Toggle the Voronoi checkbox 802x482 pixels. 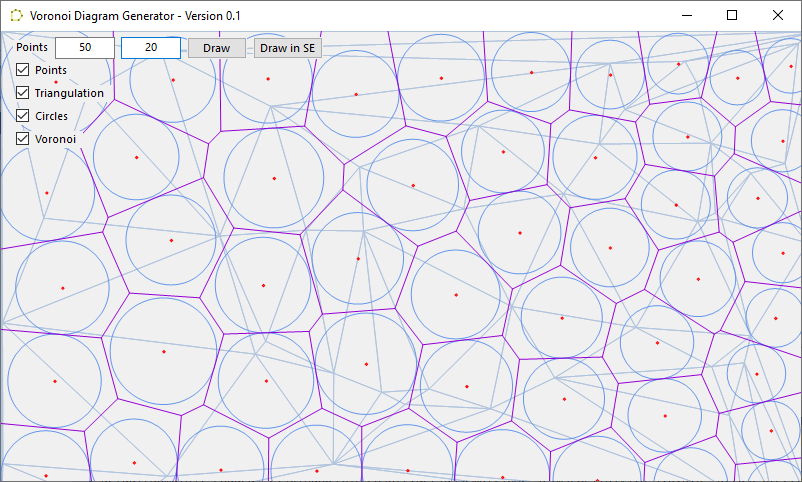23,139
